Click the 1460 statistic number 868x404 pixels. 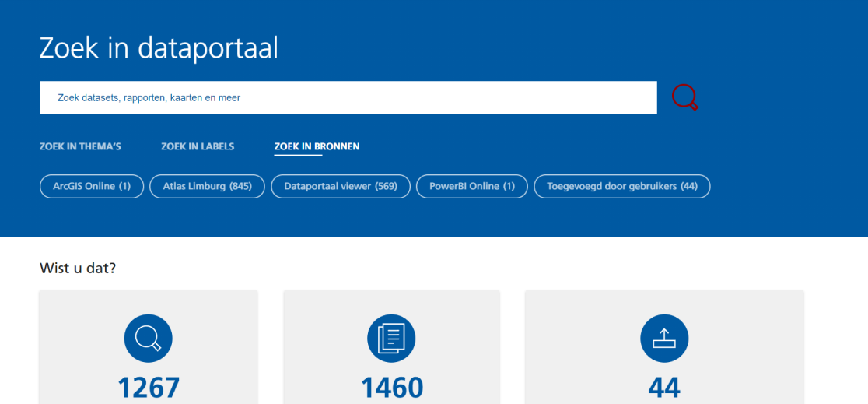392,388
